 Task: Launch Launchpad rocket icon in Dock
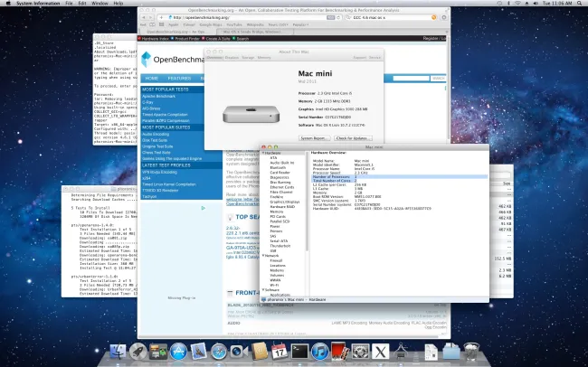click(x=138, y=352)
